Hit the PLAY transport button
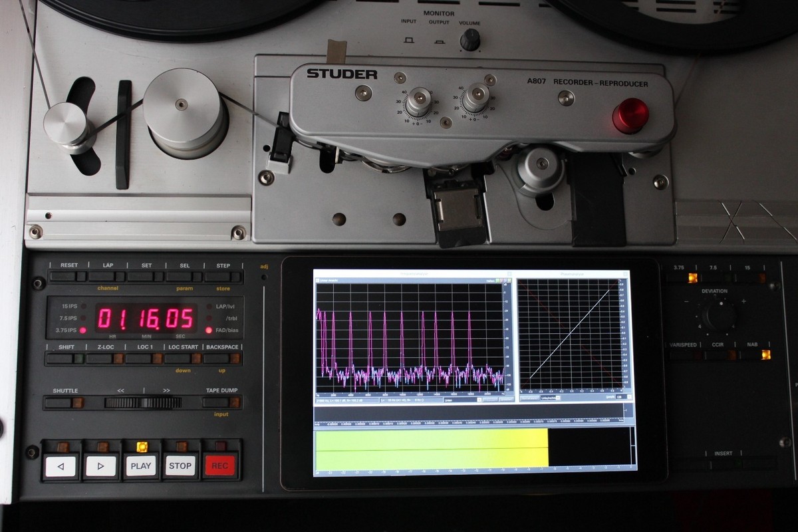This screenshot has width=798, height=532. pos(140,466)
